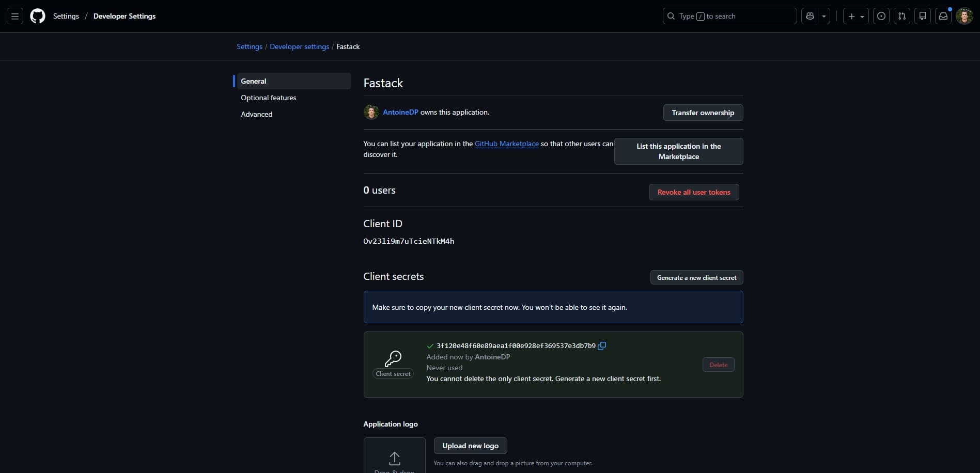
Task: Click List this application in the Marketplace
Action: click(x=678, y=151)
